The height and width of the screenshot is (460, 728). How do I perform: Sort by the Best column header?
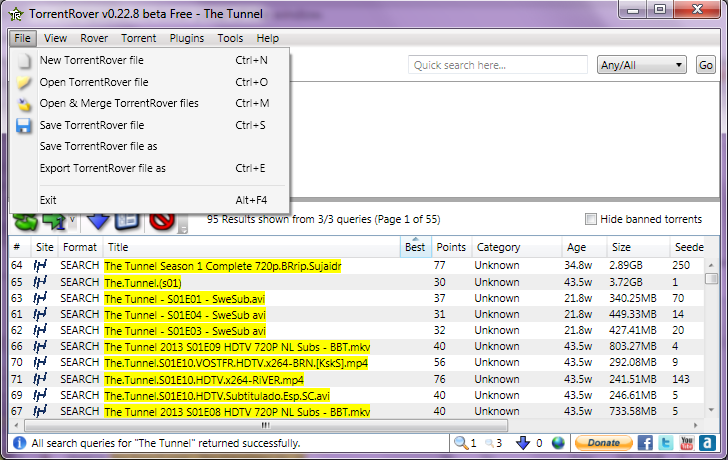coord(416,247)
